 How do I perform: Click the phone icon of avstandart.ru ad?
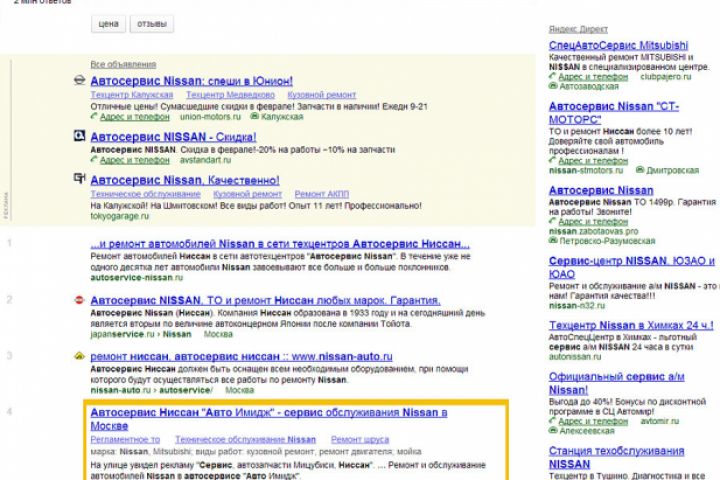click(94, 159)
